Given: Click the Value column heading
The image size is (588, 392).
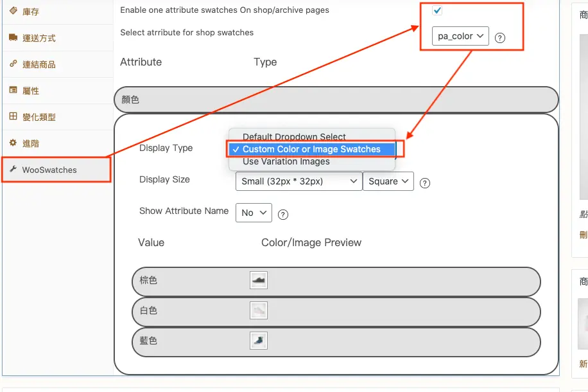Looking at the screenshot, I should pyautogui.click(x=151, y=242).
